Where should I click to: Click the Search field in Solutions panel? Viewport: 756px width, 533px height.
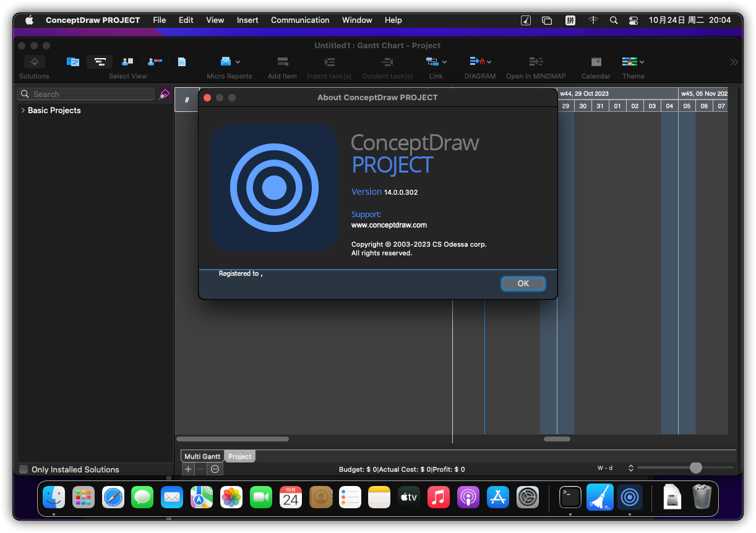86,94
